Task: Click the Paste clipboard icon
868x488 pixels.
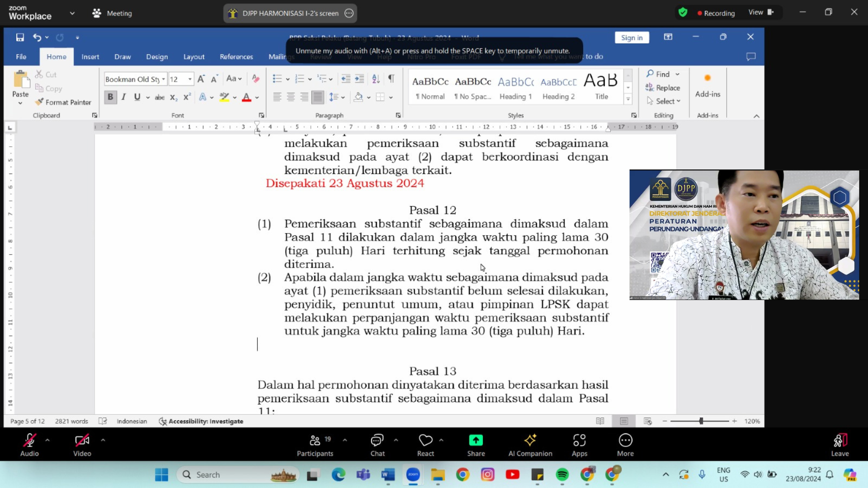Action: pos(21,80)
